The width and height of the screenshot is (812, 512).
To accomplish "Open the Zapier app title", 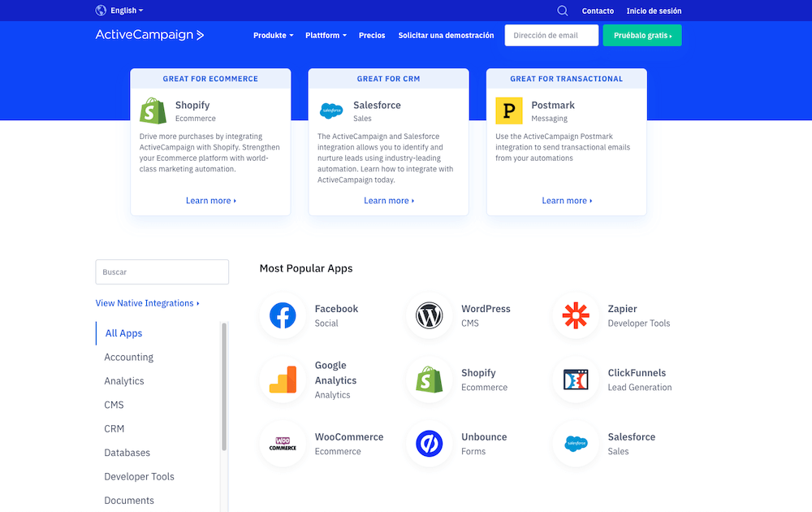I will (x=623, y=309).
